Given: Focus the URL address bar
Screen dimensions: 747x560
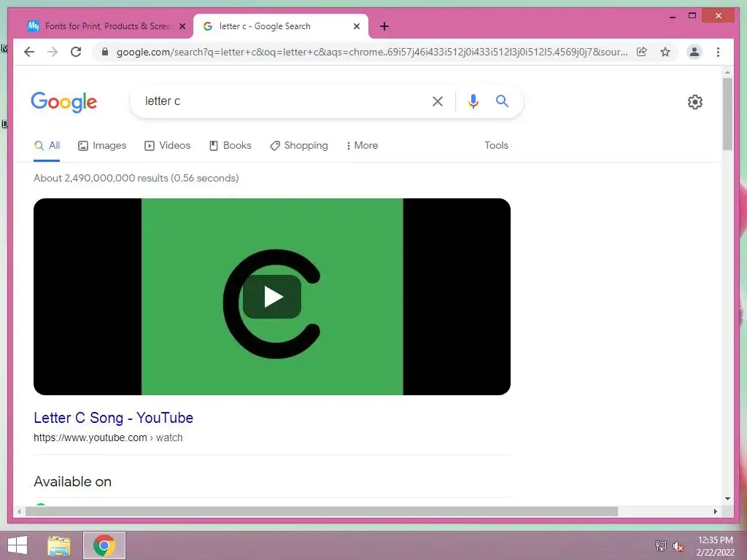Looking at the screenshot, I should coord(371,52).
